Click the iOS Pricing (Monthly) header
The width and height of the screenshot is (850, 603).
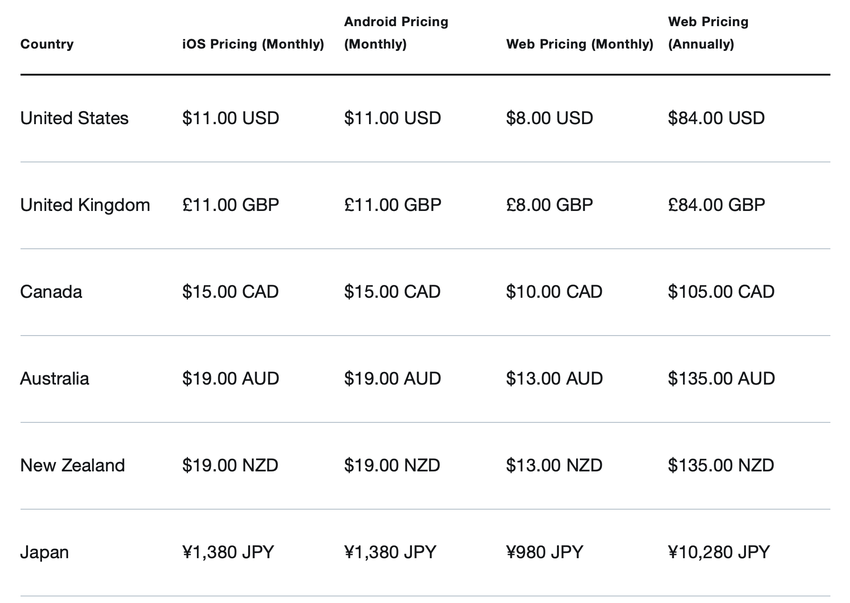[253, 44]
